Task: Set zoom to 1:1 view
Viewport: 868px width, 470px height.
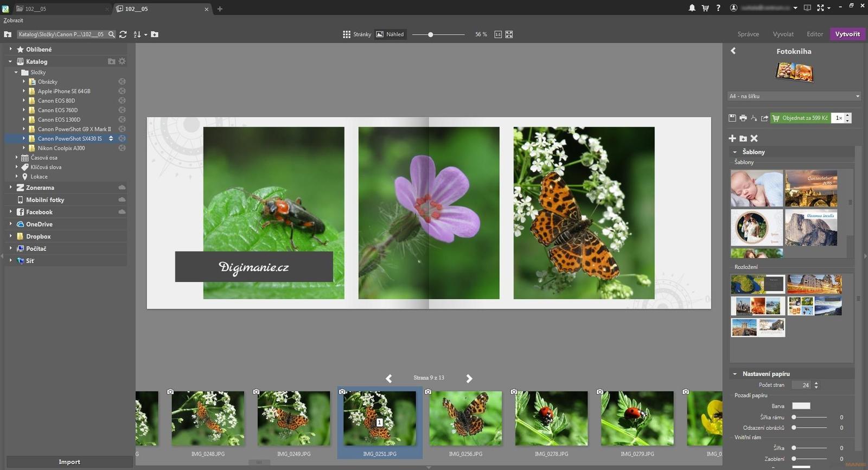Action: [498, 34]
